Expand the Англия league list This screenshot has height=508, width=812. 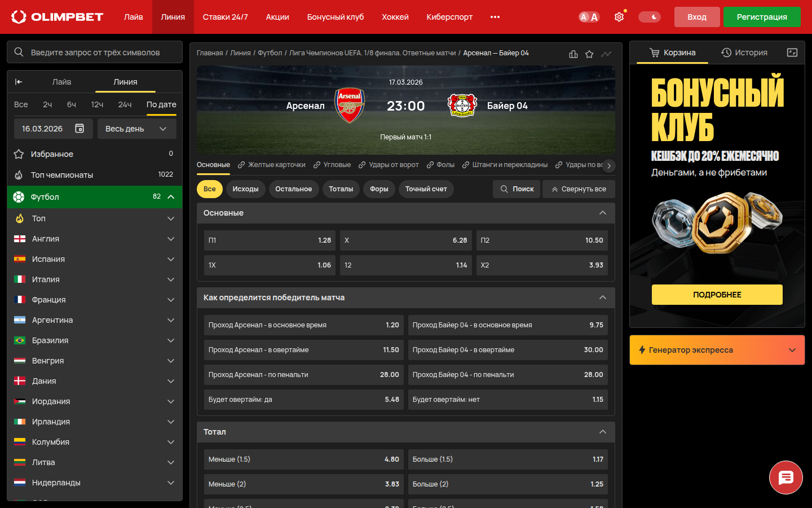click(x=95, y=239)
